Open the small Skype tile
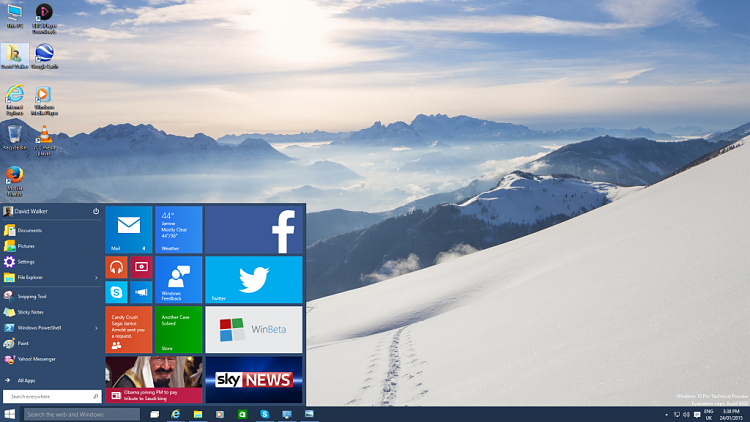The image size is (750, 422). pyautogui.click(x=116, y=292)
